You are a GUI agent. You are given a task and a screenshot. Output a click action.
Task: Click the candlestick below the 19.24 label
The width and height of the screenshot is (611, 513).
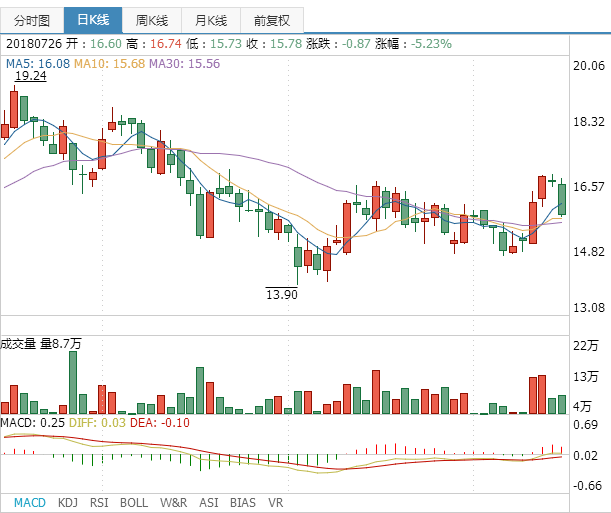14,109
